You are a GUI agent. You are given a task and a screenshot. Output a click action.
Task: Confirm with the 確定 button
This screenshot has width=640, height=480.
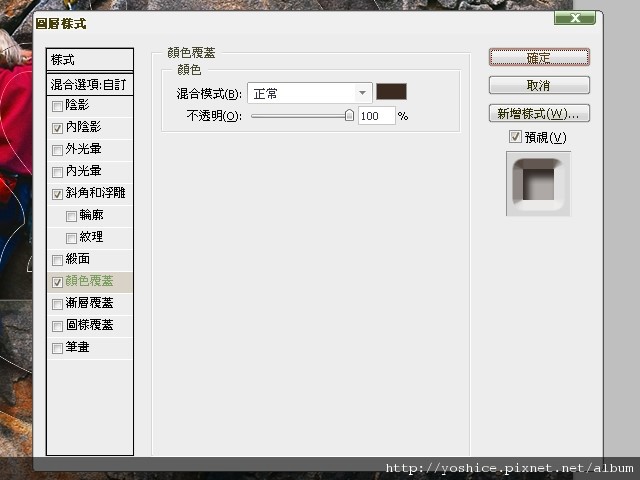539,58
